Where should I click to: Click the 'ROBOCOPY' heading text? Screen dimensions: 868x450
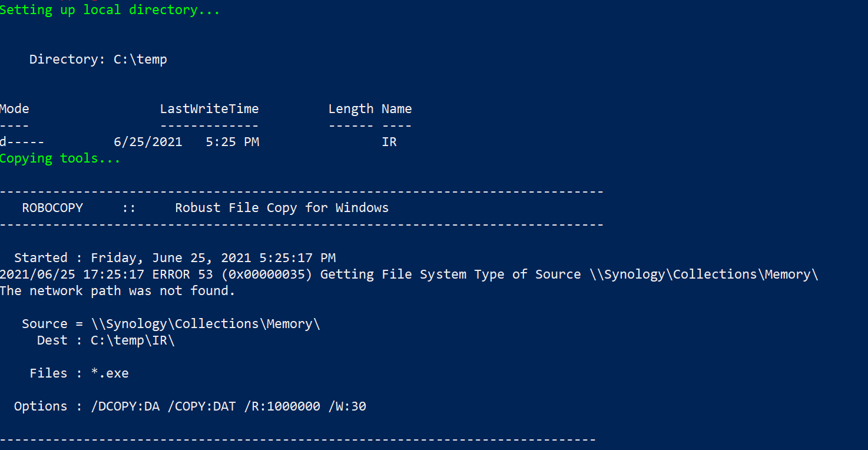coord(52,208)
